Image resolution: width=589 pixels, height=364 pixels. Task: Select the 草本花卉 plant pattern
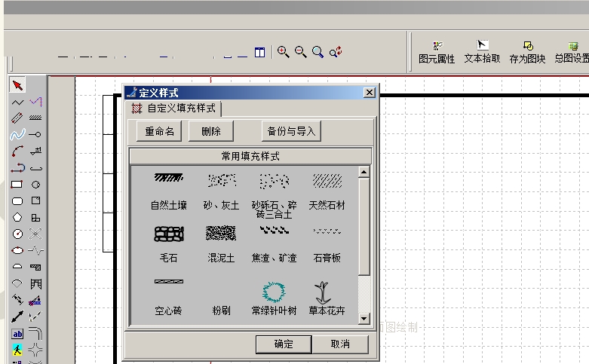[327, 298]
